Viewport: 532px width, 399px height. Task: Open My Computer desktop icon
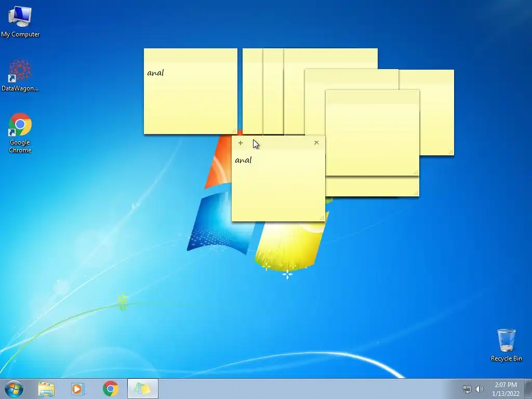[20, 21]
